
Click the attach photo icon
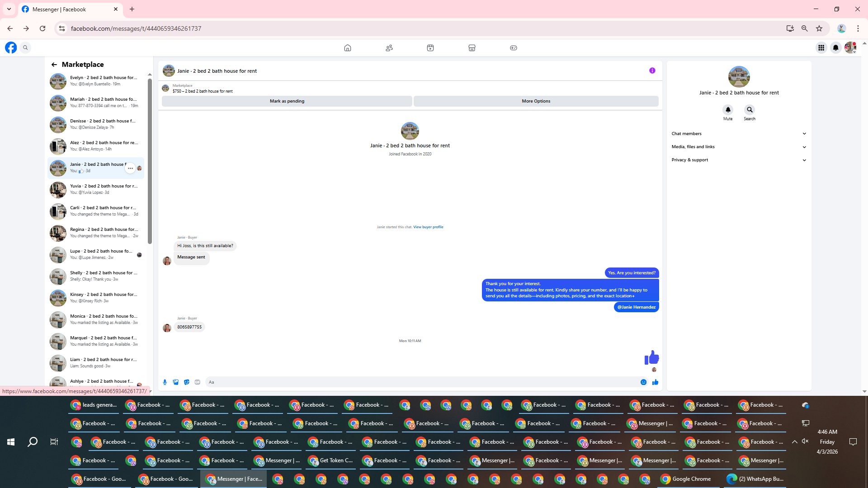point(176,382)
